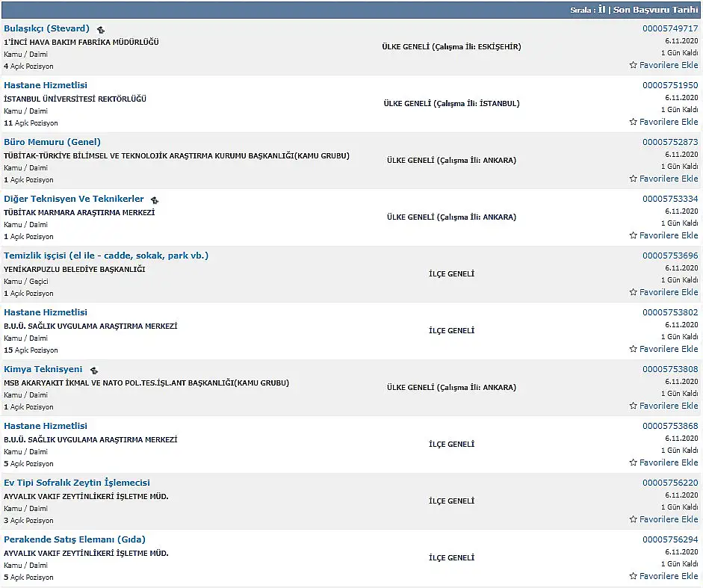Select 11 Açık Pozisyon text
Viewport: 703px width, 588px height.
(31, 123)
